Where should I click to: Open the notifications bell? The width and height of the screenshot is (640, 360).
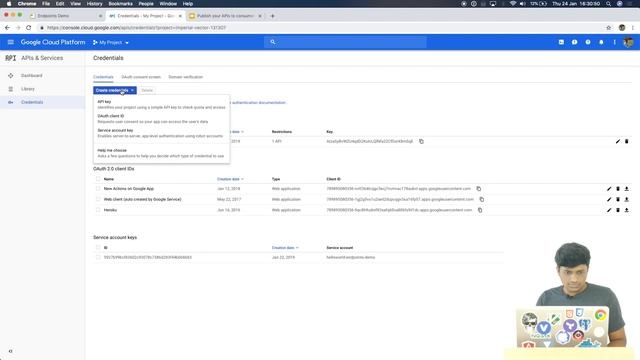coord(601,42)
